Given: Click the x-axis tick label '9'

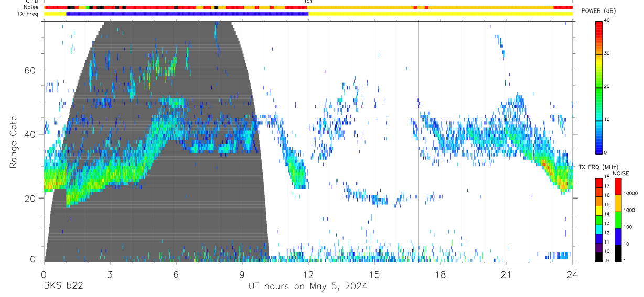Looking at the screenshot, I should click(x=242, y=274).
